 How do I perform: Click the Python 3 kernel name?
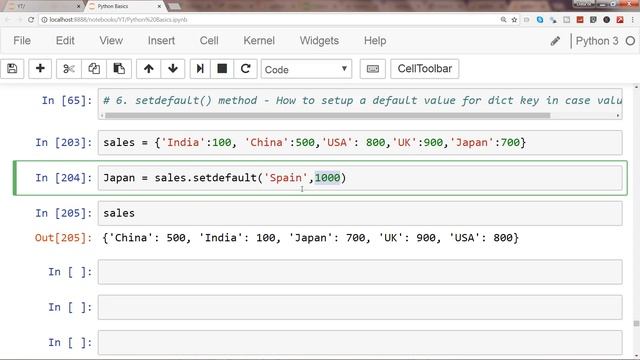[x=597, y=41]
